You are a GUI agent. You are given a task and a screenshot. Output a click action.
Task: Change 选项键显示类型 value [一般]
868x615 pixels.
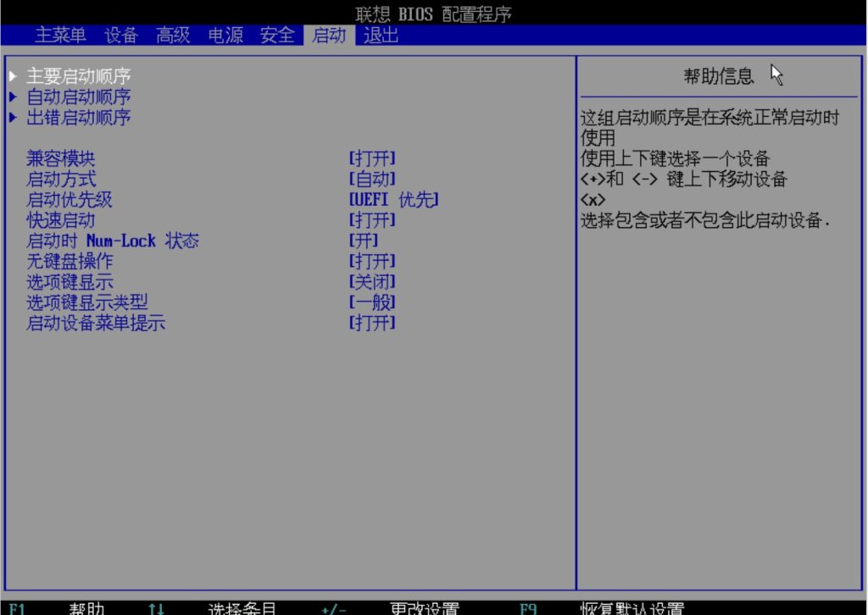coord(372,302)
